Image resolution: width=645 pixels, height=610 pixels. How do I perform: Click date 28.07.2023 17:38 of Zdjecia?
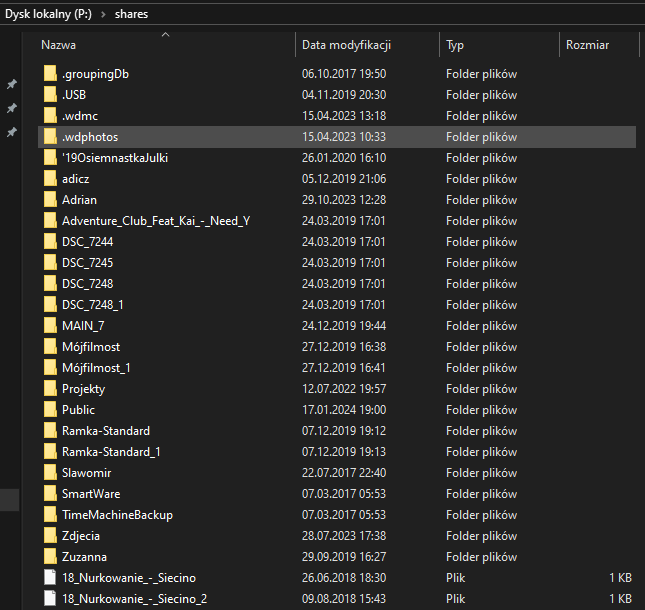(344, 536)
